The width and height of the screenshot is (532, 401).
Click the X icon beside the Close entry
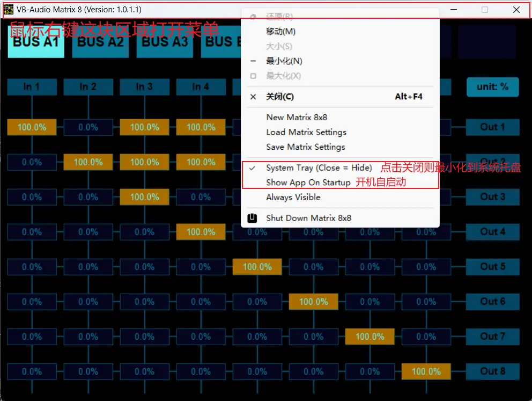click(x=253, y=97)
